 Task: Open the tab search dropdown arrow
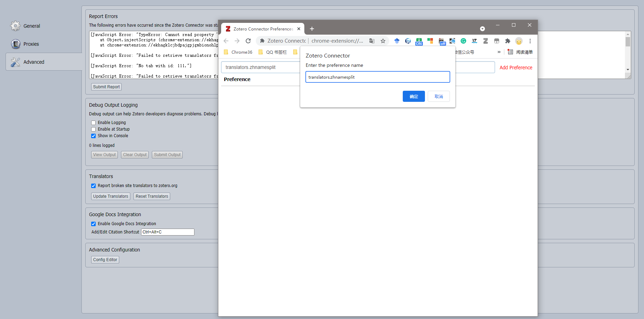pyautogui.click(x=482, y=29)
